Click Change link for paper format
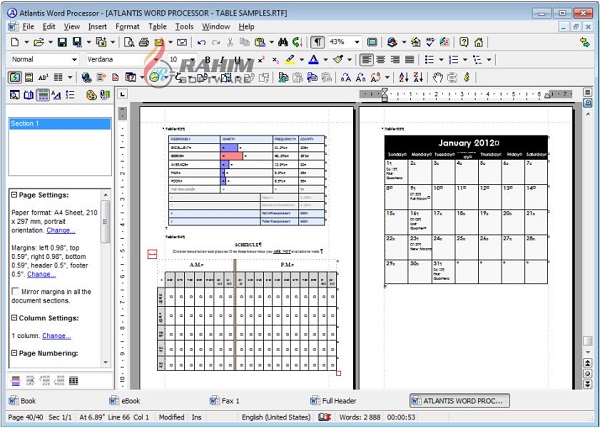The height and width of the screenshot is (428, 600). (x=61, y=230)
